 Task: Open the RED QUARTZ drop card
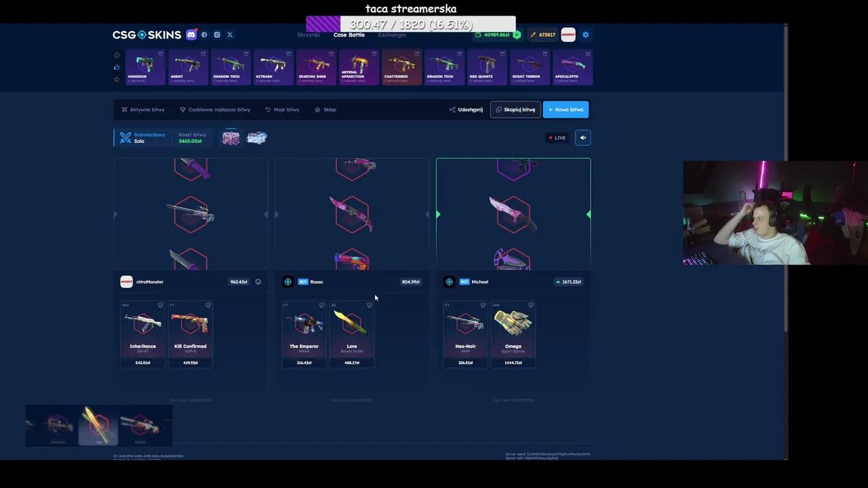pyautogui.click(x=487, y=67)
